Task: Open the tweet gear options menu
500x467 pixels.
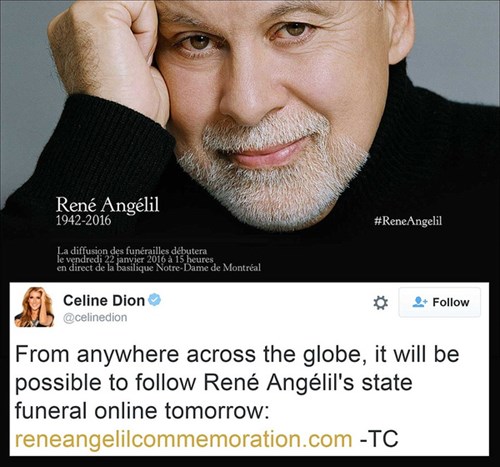Action: pyautogui.click(x=380, y=303)
